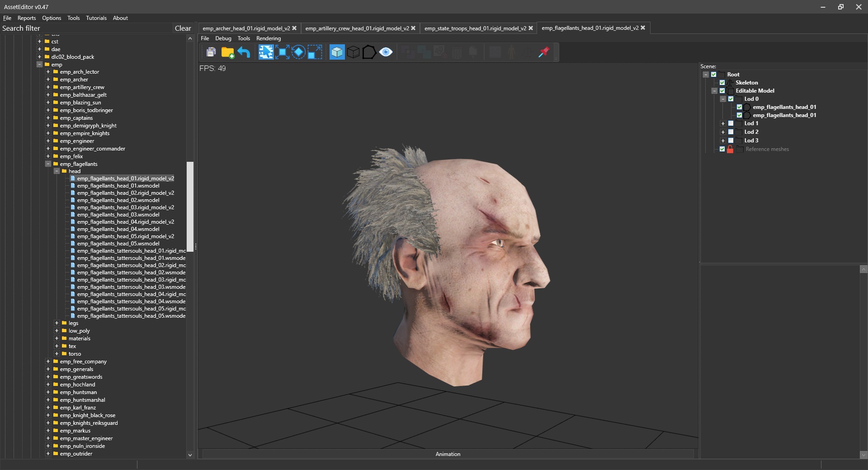Click the Animation panel bar
Screen dimensions: 868x470
click(x=448, y=454)
